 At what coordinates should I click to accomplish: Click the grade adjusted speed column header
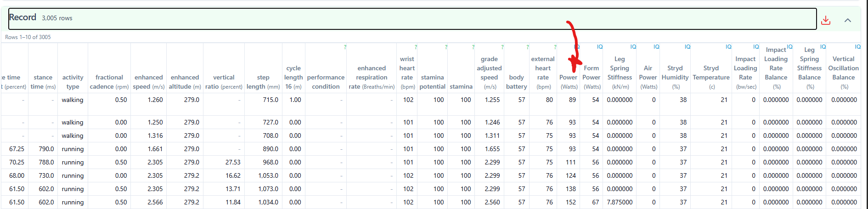coord(489,73)
